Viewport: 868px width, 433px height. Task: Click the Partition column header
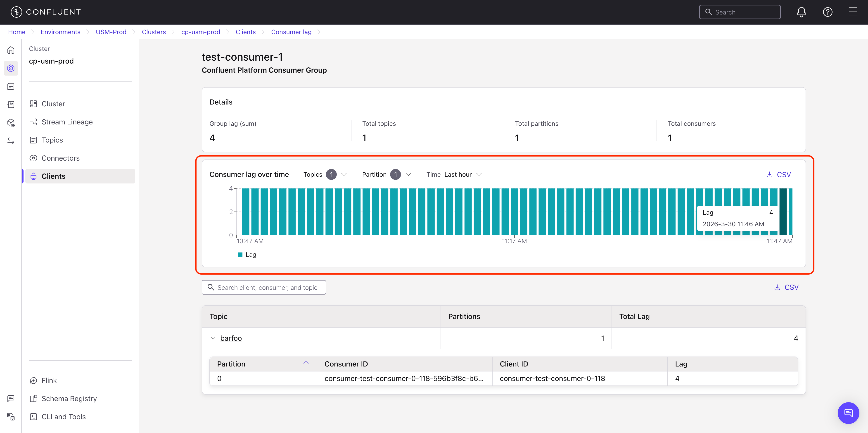[263, 364]
